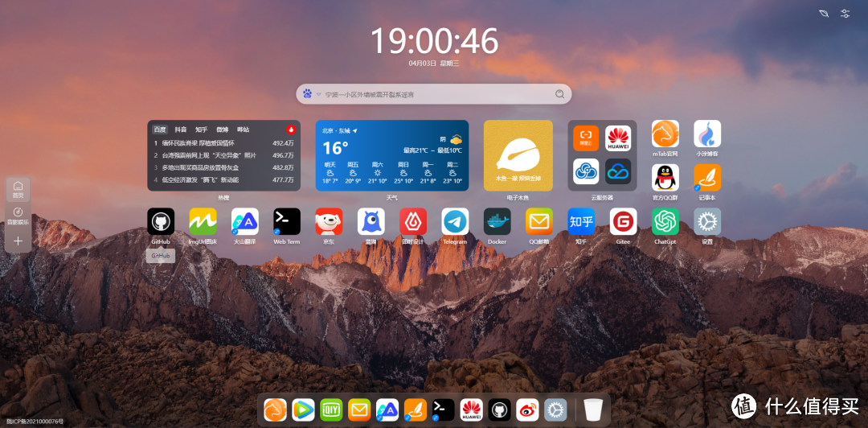Open the terminal icon in the dock

click(x=444, y=410)
